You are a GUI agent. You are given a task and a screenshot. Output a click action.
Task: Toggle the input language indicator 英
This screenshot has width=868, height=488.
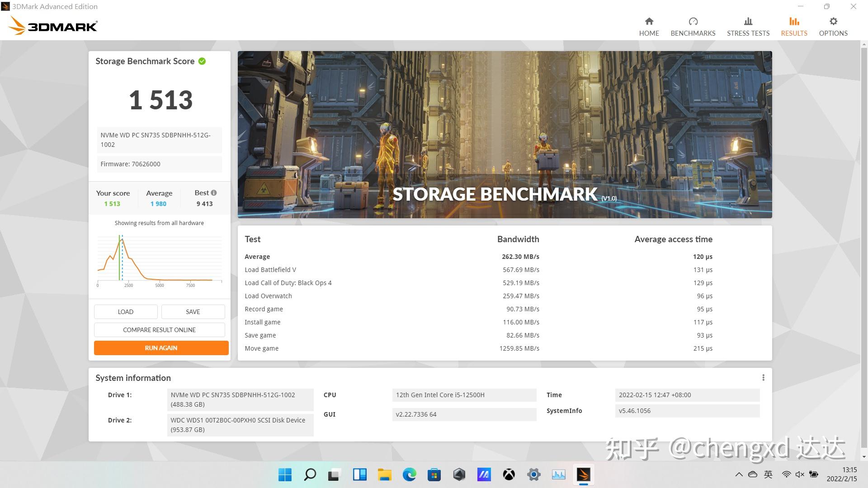click(x=768, y=474)
